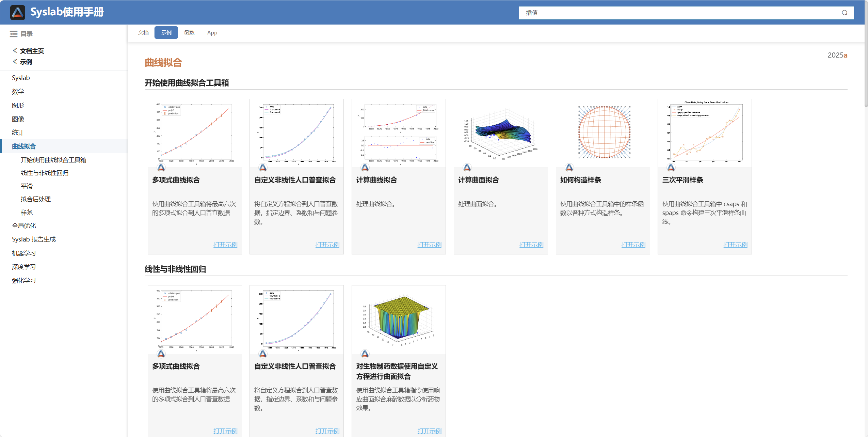The image size is (868, 437).
Task: Go to 文档主页 in sidebar
Action: [x=32, y=51]
